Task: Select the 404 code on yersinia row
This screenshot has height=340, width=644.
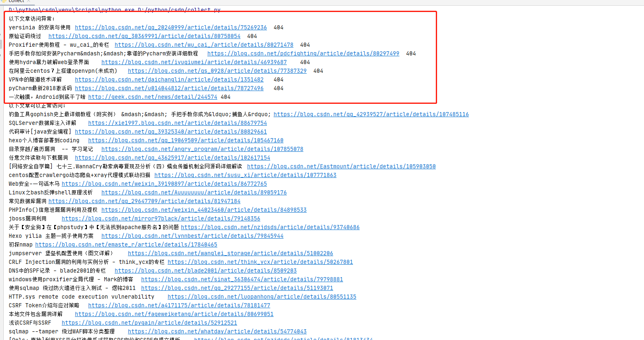Action: click(279, 27)
